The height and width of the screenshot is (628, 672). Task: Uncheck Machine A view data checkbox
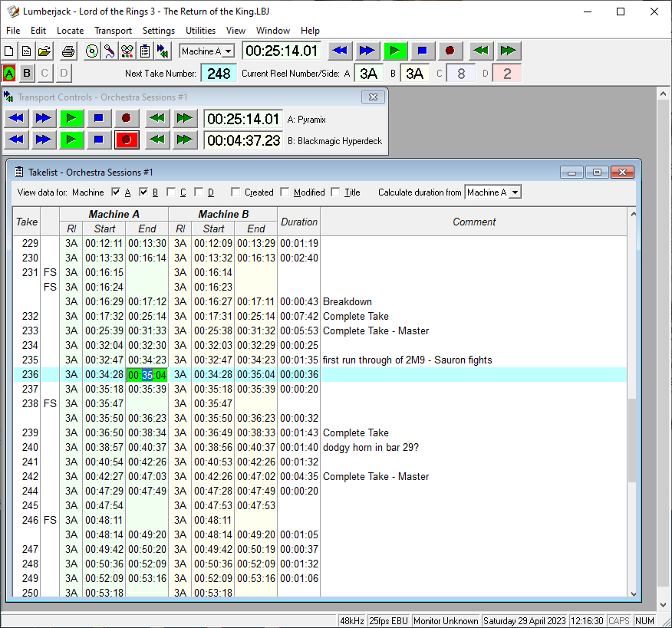click(115, 192)
